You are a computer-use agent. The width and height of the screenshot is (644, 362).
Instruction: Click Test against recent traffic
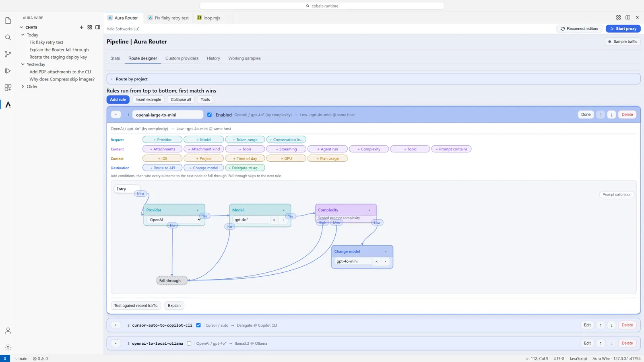(x=136, y=306)
